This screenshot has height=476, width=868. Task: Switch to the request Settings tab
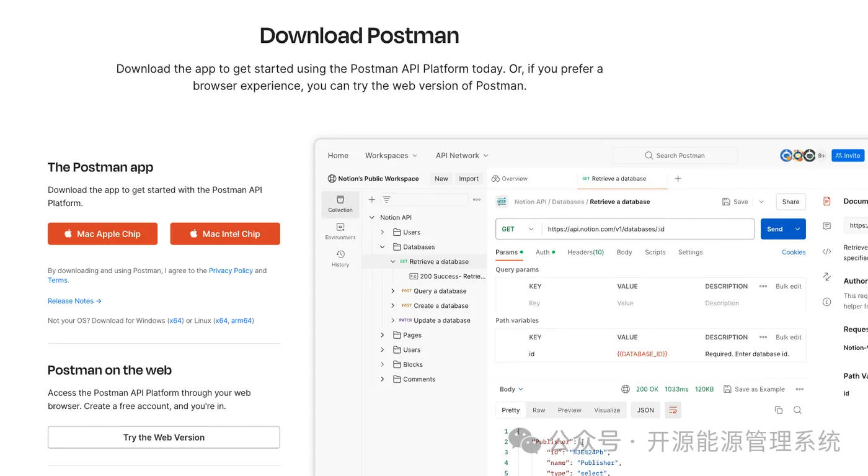pyautogui.click(x=690, y=252)
